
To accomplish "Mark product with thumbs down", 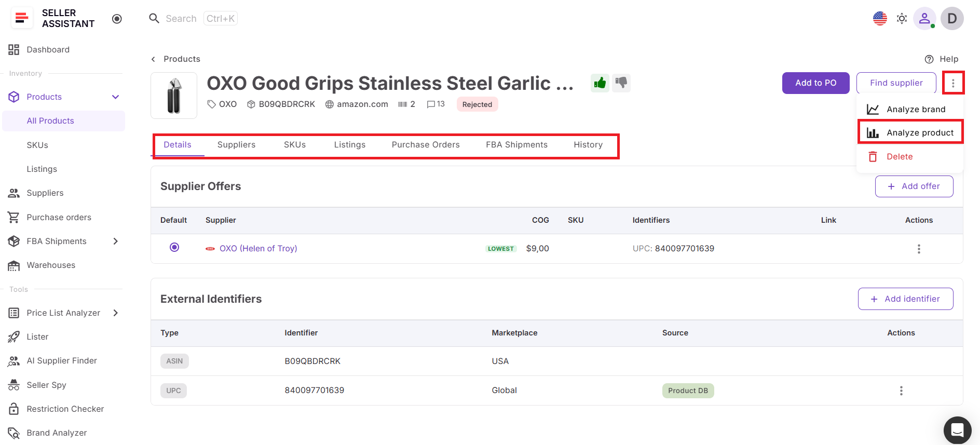I will click(621, 83).
